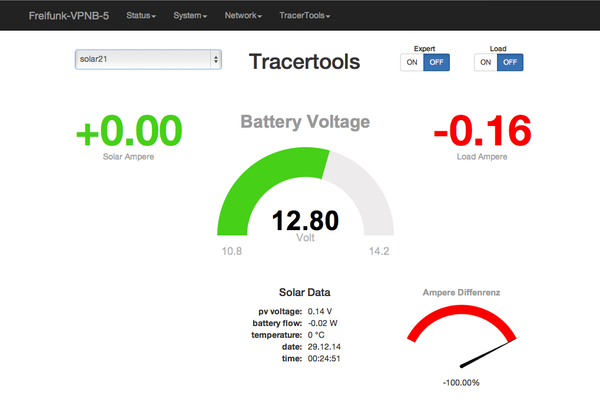
Task: Click the Freifunk-VPNB-5 brand link
Action: [68, 16]
